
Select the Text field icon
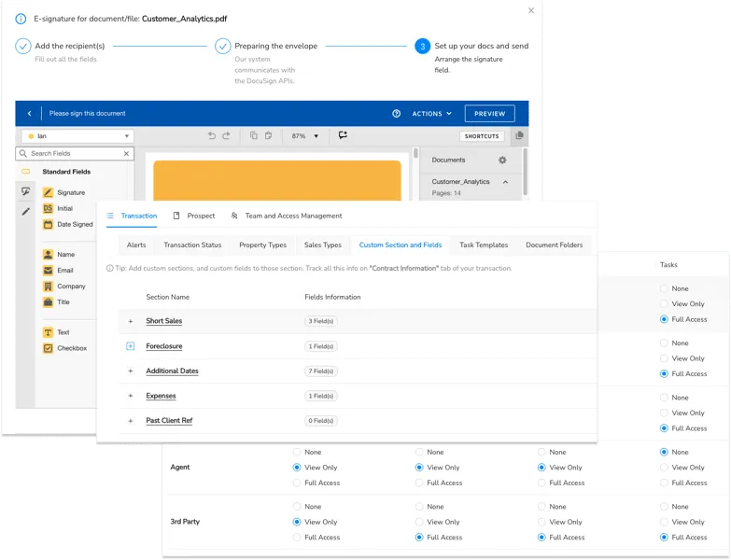click(x=48, y=332)
